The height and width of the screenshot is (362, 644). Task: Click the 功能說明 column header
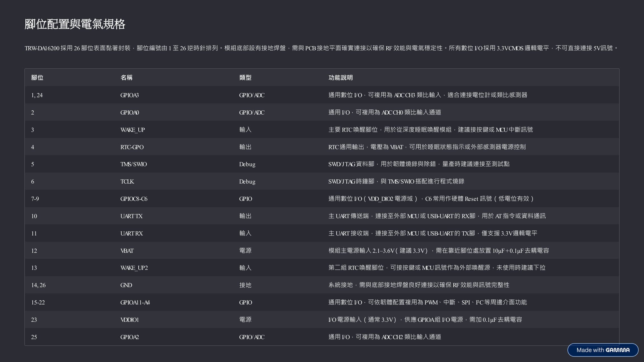pyautogui.click(x=340, y=78)
